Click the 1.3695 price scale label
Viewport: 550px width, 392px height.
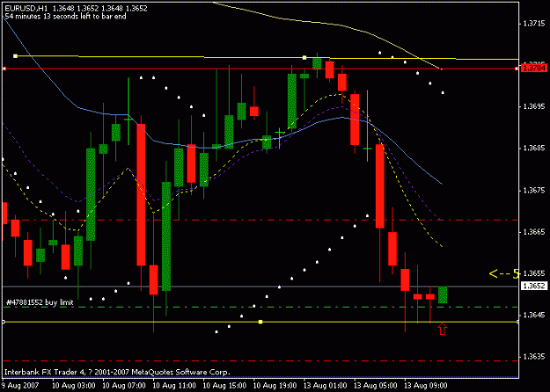click(534, 106)
